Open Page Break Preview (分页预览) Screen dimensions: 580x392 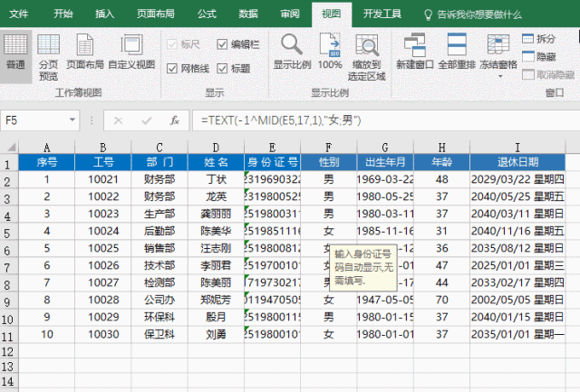48,57
